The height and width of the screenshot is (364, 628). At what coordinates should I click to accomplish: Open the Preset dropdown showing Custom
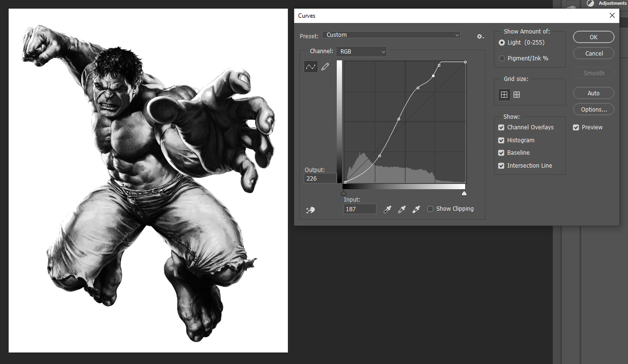click(392, 35)
